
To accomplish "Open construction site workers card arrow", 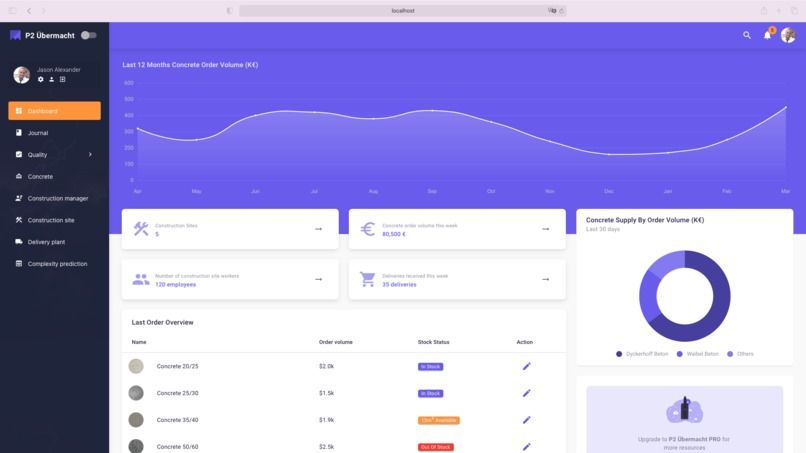I will (318, 279).
